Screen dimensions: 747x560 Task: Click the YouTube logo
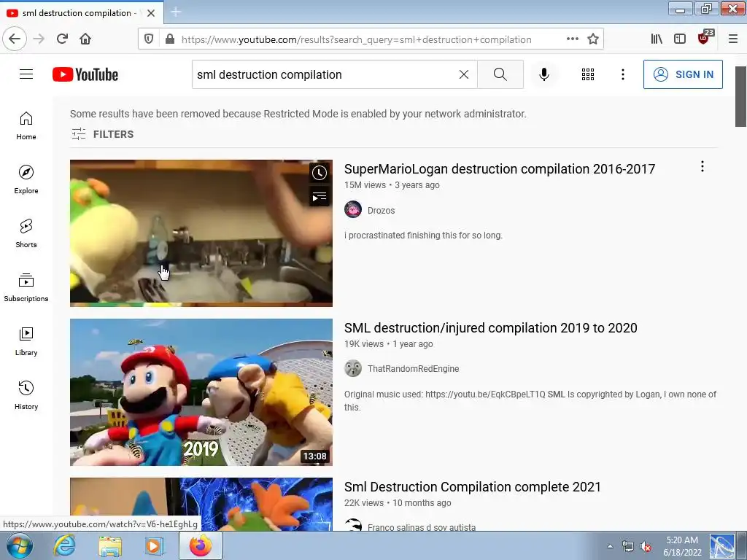85,74
